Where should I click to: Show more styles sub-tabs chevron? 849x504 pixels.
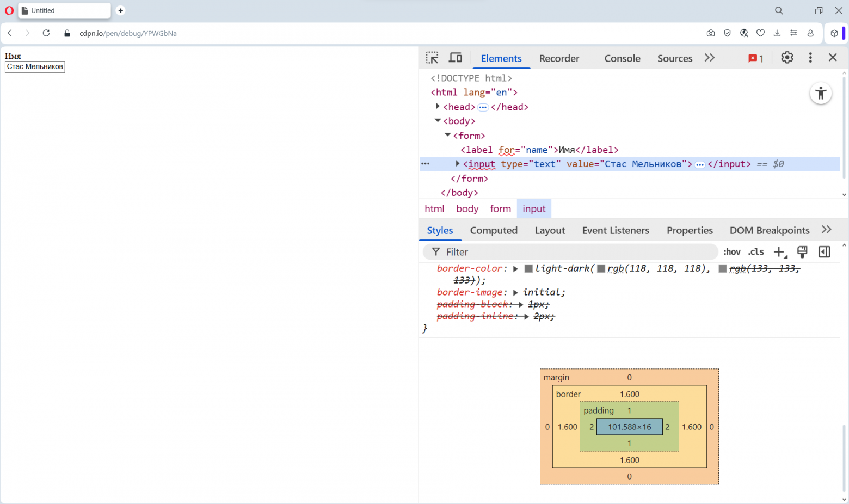tap(827, 230)
